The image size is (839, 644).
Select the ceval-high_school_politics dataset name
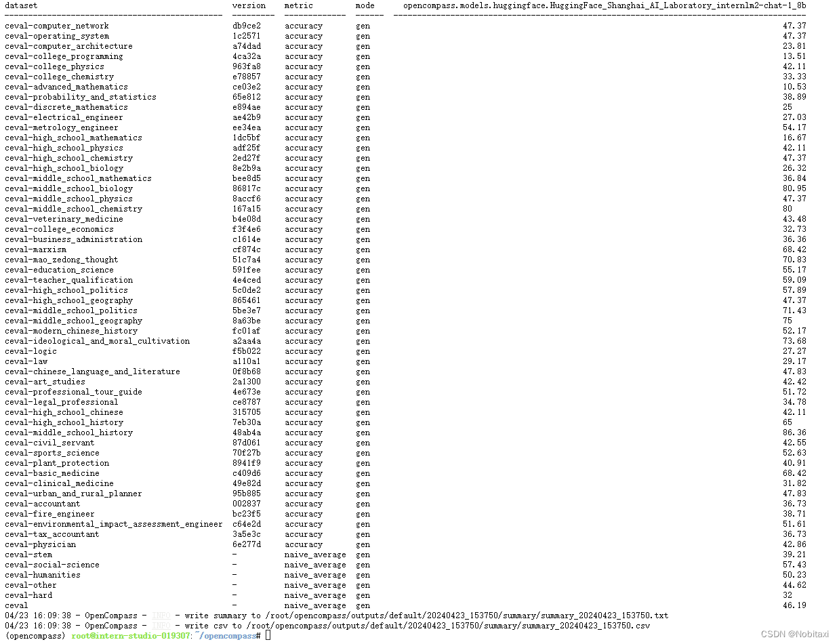point(66,290)
